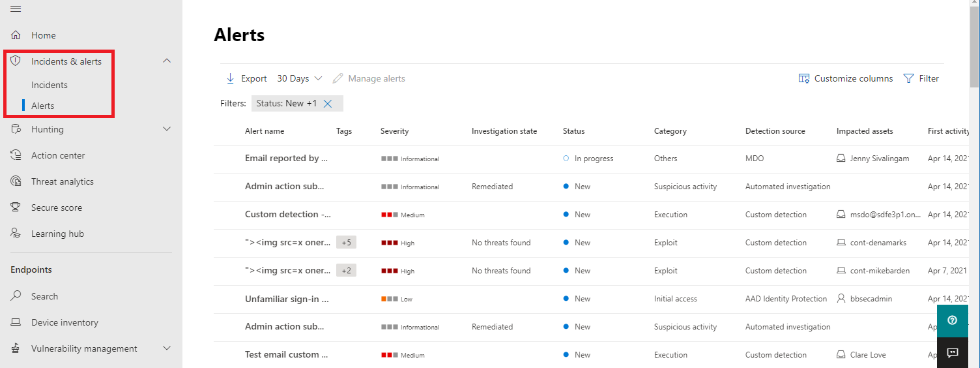Click the Customize columns button
Image resolution: width=980 pixels, height=368 pixels.
pyautogui.click(x=846, y=78)
